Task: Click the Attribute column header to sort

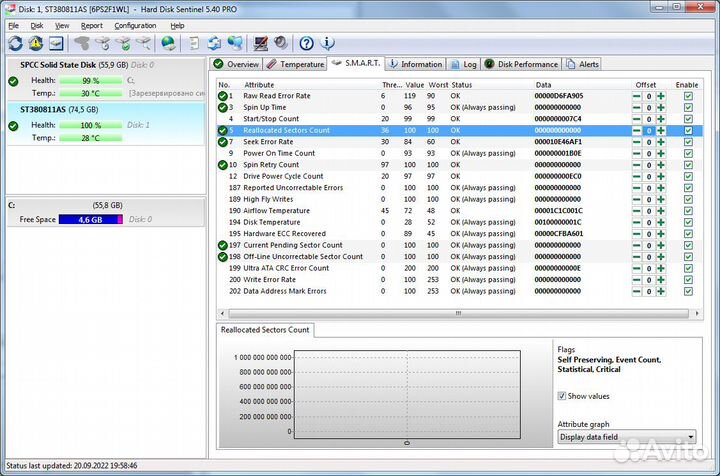Action: [260, 85]
